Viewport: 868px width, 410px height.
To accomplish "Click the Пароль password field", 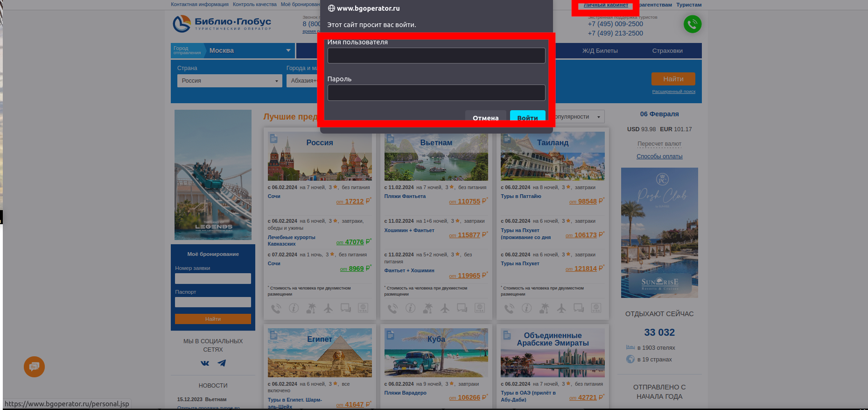I will pyautogui.click(x=436, y=92).
